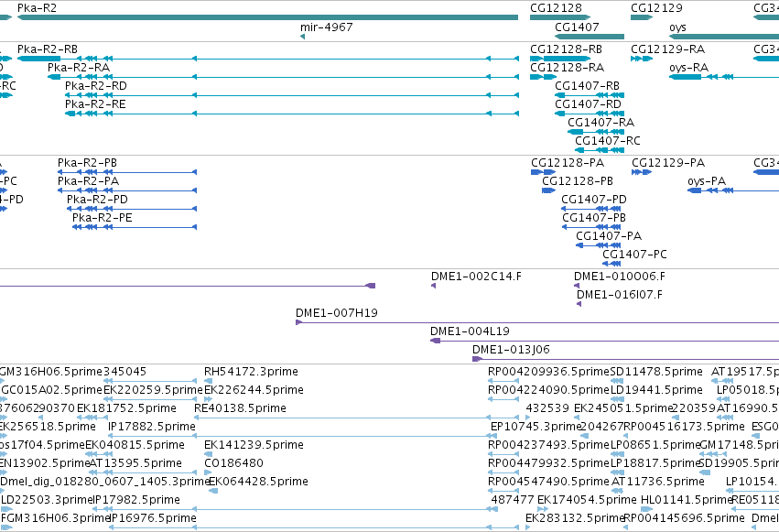
Task: Select clone DME1-016I07.F
Action: coord(620,295)
